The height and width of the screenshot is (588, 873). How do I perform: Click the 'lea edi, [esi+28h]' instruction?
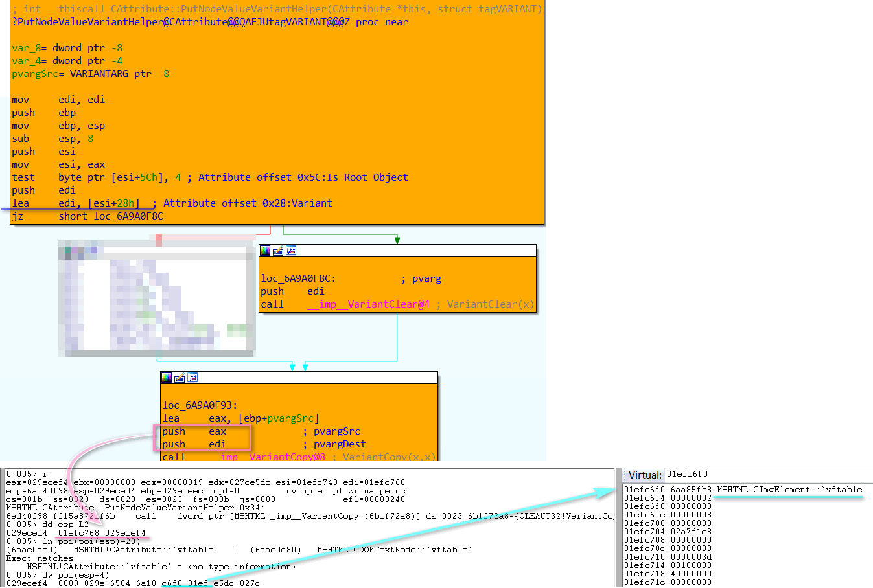click(x=76, y=203)
